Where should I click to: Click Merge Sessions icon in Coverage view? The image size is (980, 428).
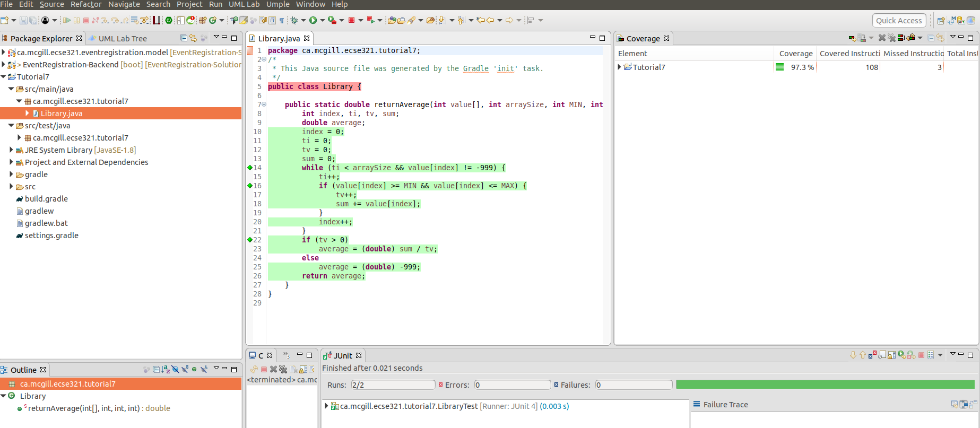point(901,38)
